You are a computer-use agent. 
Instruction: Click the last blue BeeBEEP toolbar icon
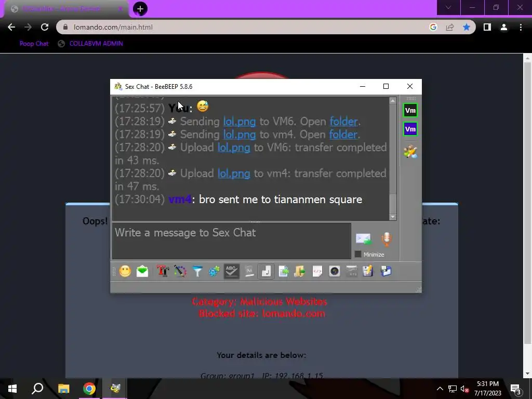pyautogui.click(x=386, y=271)
